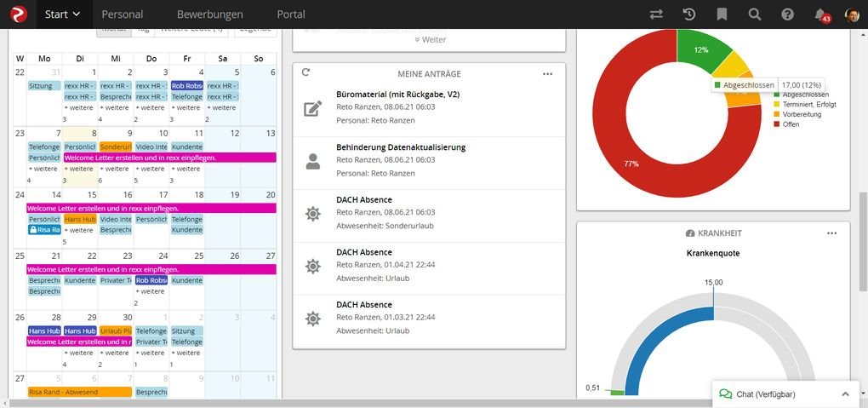868x408 pixels.
Task: Open the Hans Hub event on Monday the 28th
Action: 44,331
